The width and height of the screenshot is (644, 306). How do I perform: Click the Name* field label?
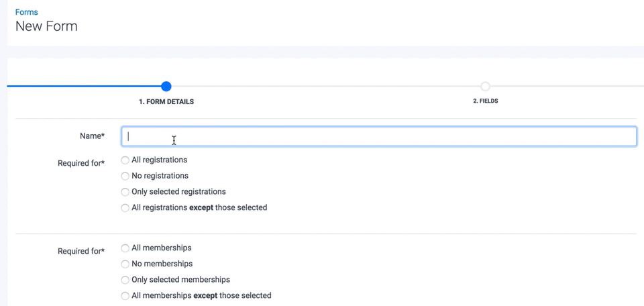pyautogui.click(x=92, y=136)
